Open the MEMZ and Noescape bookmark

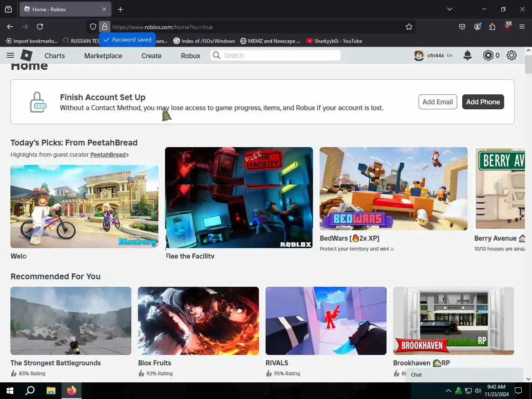point(270,41)
